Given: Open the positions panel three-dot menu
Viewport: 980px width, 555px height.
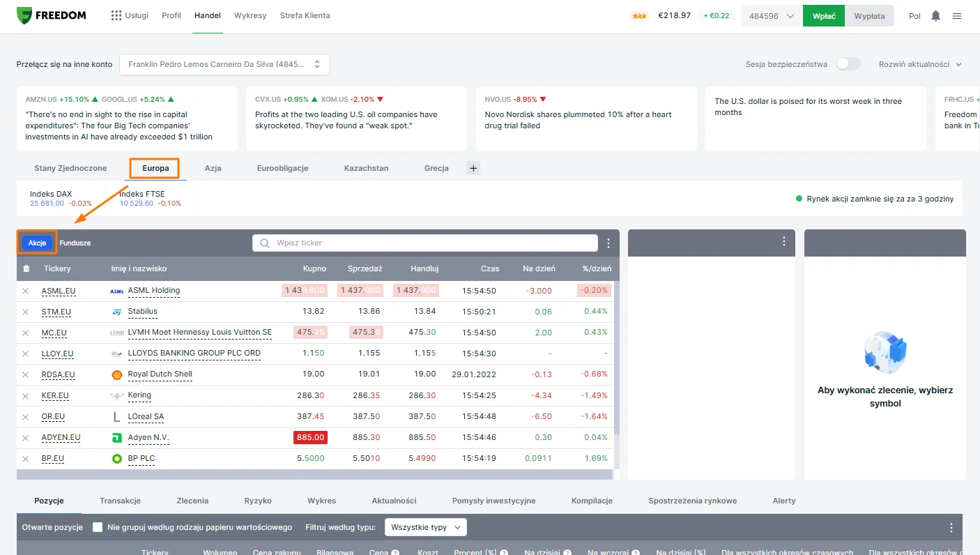Looking at the screenshot, I should (951, 528).
